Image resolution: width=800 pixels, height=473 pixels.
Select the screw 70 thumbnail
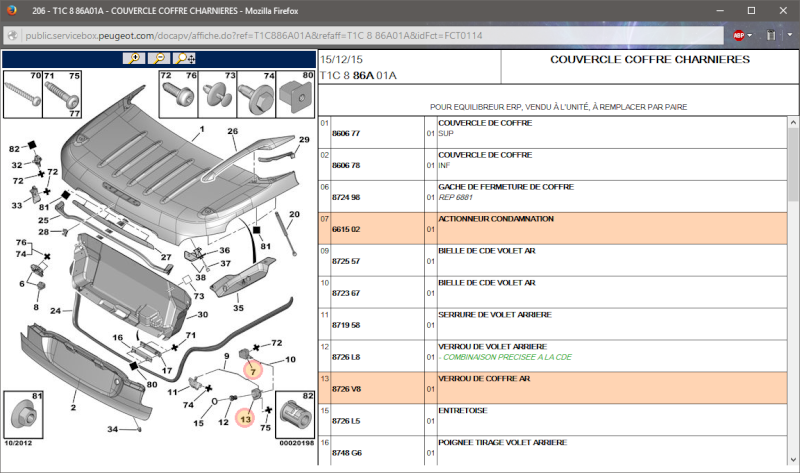22,94
